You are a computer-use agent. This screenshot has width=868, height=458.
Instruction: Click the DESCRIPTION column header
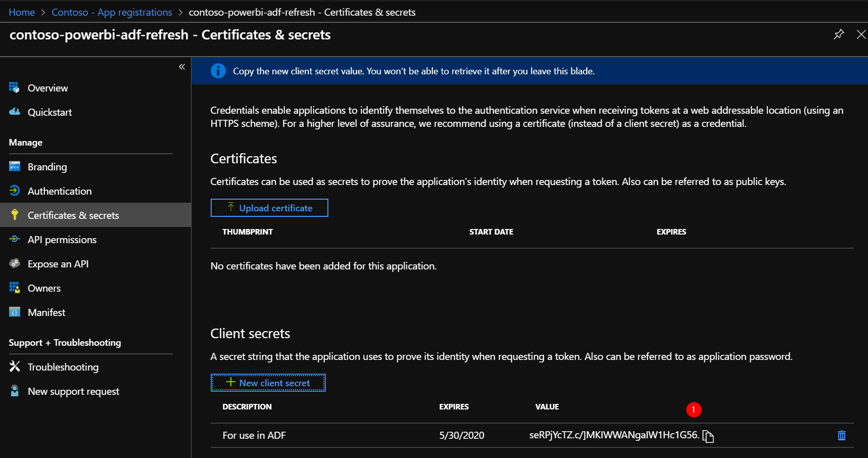point(247,406)
